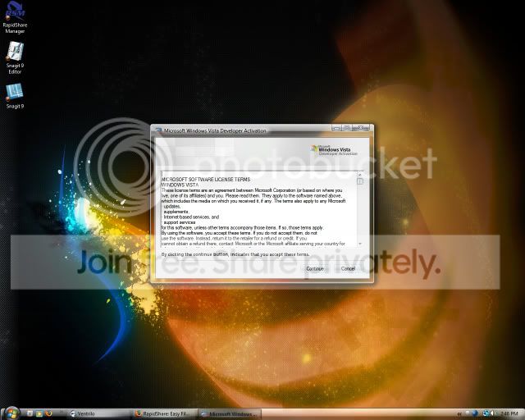525x420 pixels.
Task: Click the 'By clicking the continue button' notice
Action: pos(235,254)
